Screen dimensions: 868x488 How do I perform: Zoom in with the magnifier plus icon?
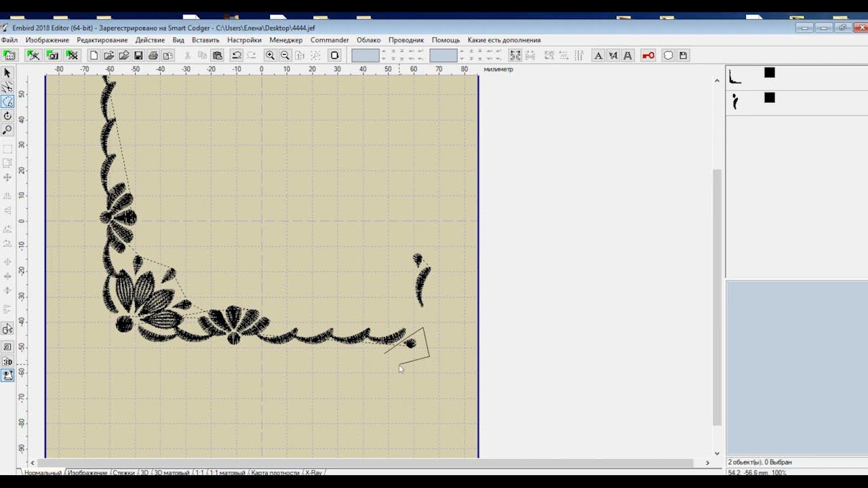pos(270,56)
